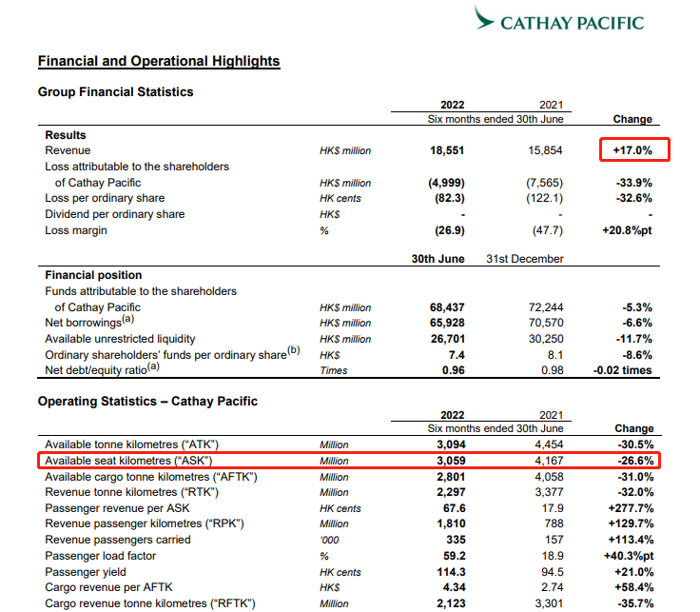Click the +58.4% change value
This screenshot has width=700, height=612.
pos(634,587)
